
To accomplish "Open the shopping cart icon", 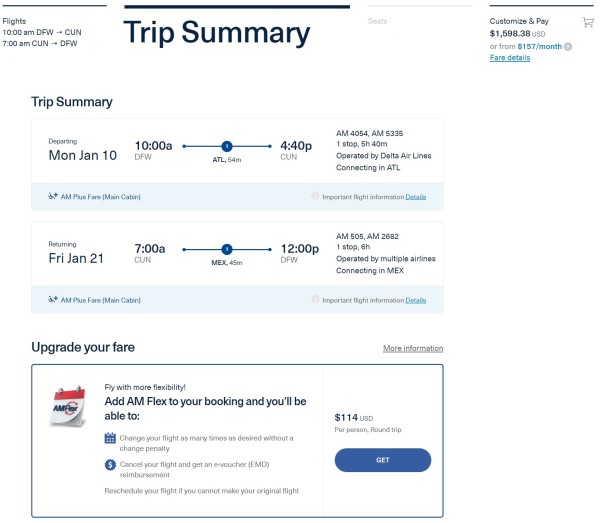I will 588,22.
